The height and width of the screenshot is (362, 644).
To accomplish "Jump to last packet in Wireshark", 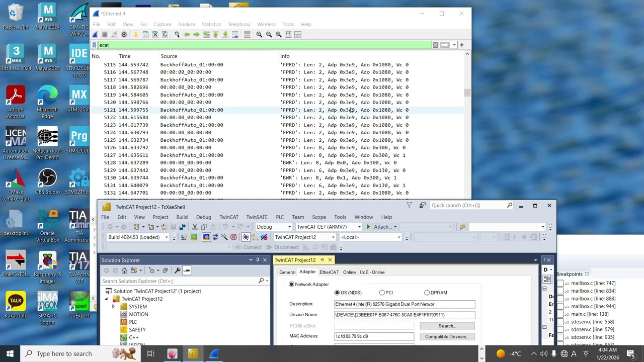I will coord(225,34).
